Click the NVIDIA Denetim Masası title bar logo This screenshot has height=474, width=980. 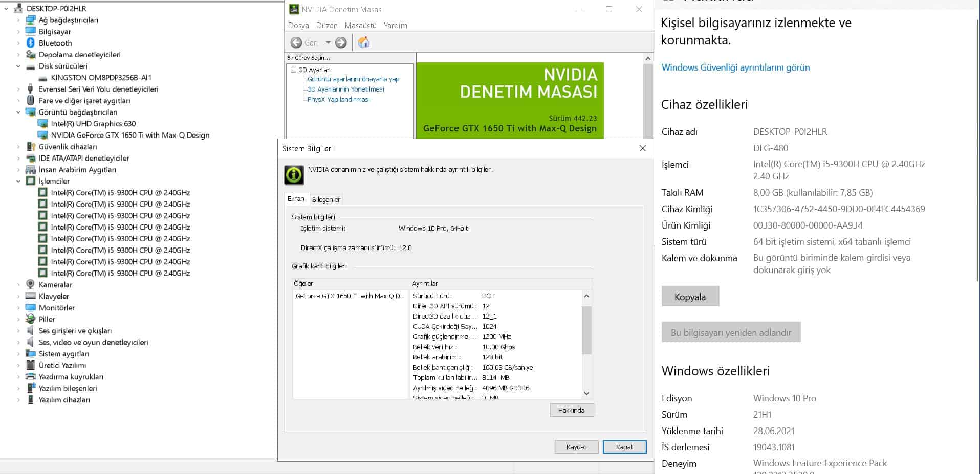(x=294, y=9)
